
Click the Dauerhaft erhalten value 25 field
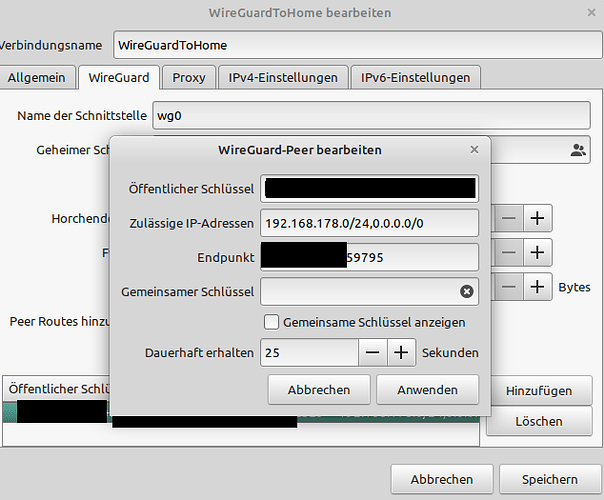pos(309,352)
